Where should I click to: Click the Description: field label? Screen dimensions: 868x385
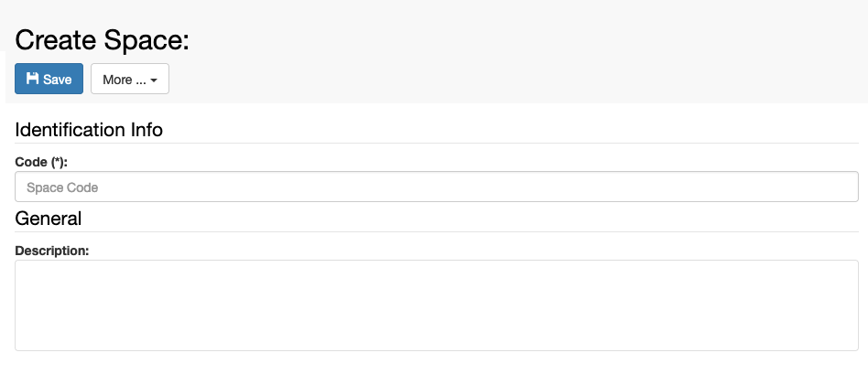click(52, 251)
